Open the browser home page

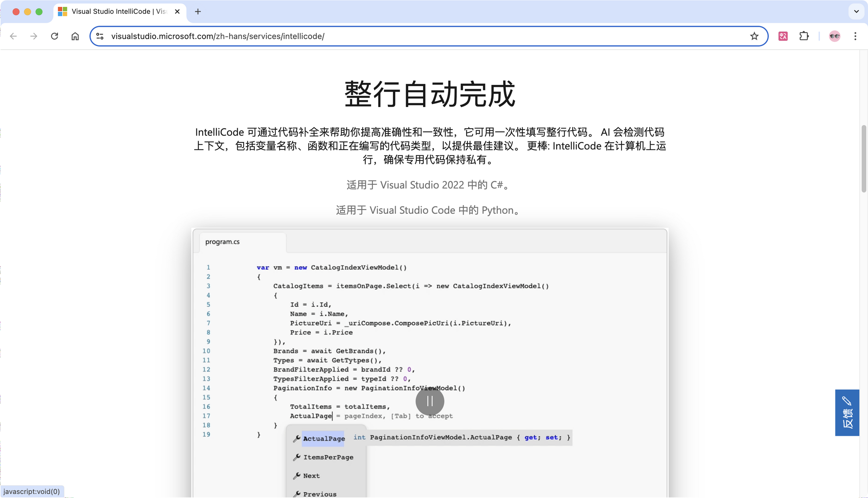click(75, 36)
